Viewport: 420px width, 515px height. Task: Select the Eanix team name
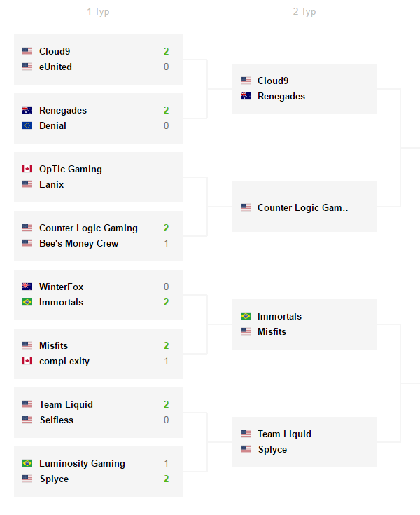click(52, 185)
